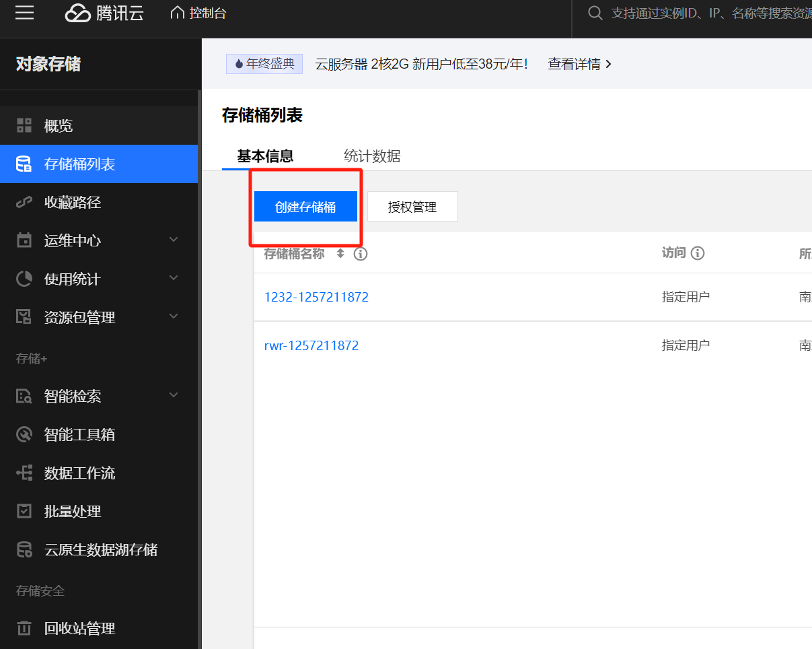Viewport: 812px width, 649px height.
Task: Sort the list by 存储桶名称
Action: (340, 254)
